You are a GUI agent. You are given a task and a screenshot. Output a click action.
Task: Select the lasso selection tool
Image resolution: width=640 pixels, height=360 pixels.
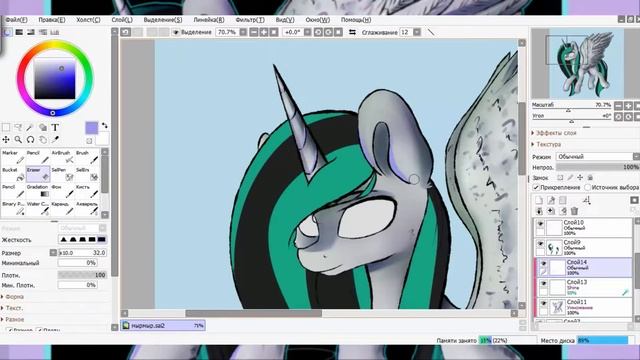click(x=18, y=127)
